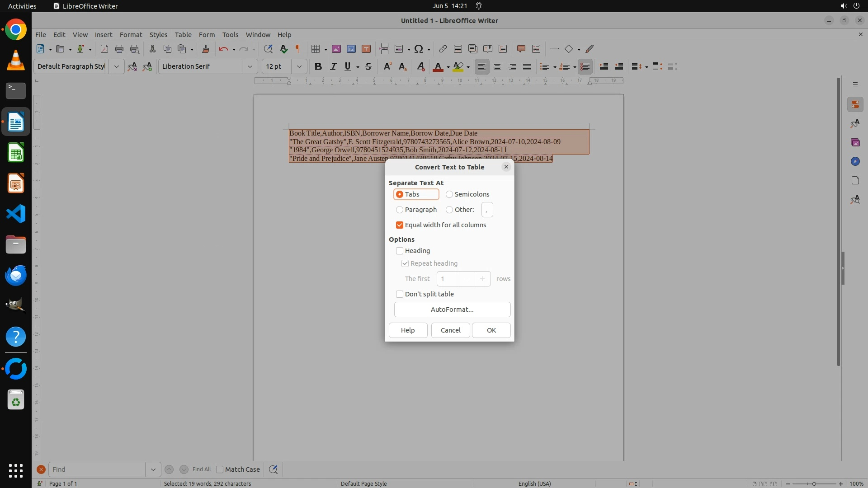
Task: Click the Bold formatting icon
Action: coord(318,66)
